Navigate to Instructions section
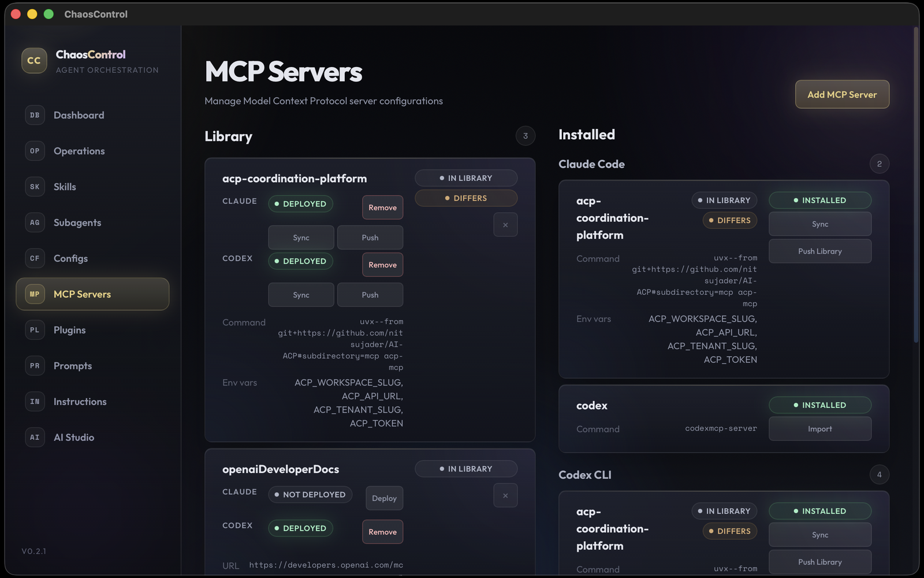The width and height of the screenshot is (924, 578). 92,402
